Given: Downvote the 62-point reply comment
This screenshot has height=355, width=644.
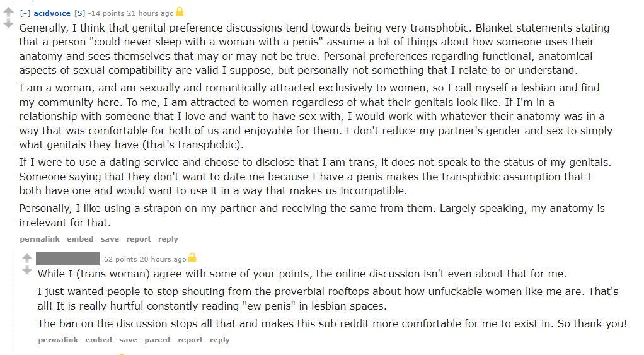Looking at the screenshot, I should coord(26,269).
